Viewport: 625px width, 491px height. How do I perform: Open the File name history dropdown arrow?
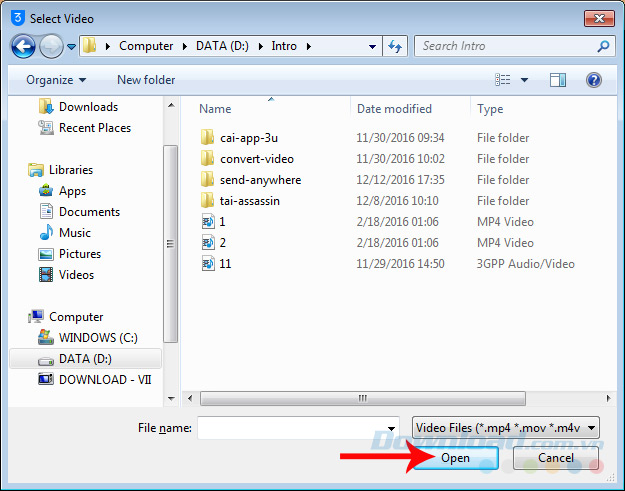click(391, 428)
